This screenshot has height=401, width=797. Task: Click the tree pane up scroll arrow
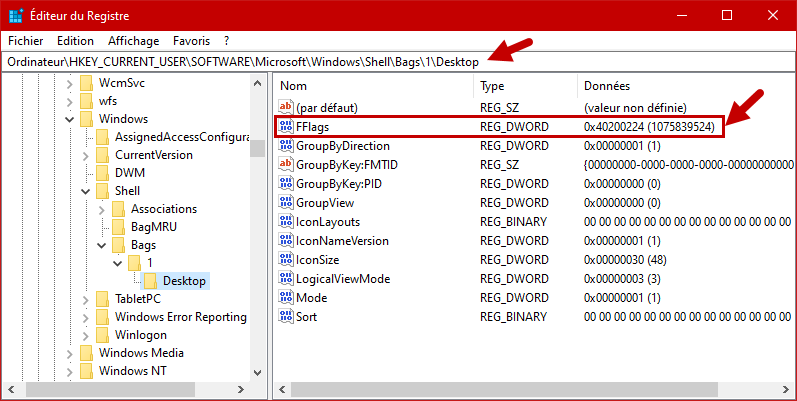(x=258, y=83)
